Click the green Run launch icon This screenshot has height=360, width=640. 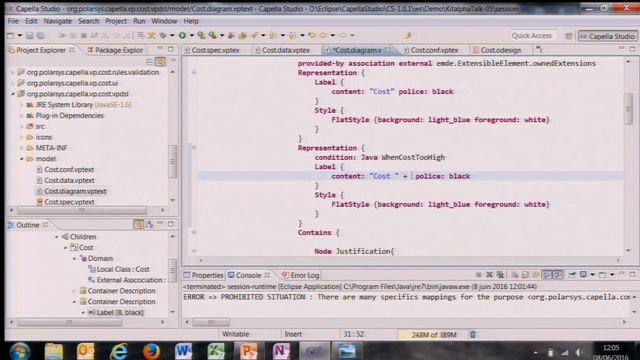tap(182, 36)
